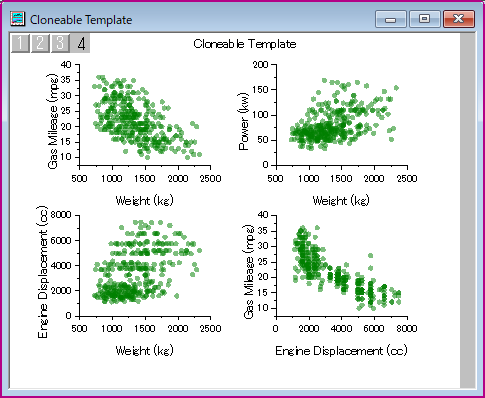Select 'Weight (kg)' title under bottom-left plot
Screen dimensions: 485x398
144,351
